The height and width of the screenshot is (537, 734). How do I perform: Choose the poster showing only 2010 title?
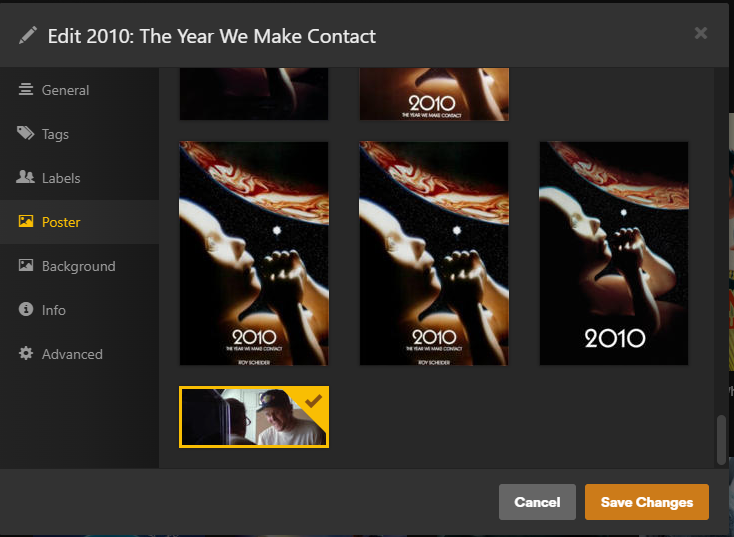[x=614, y=253]
